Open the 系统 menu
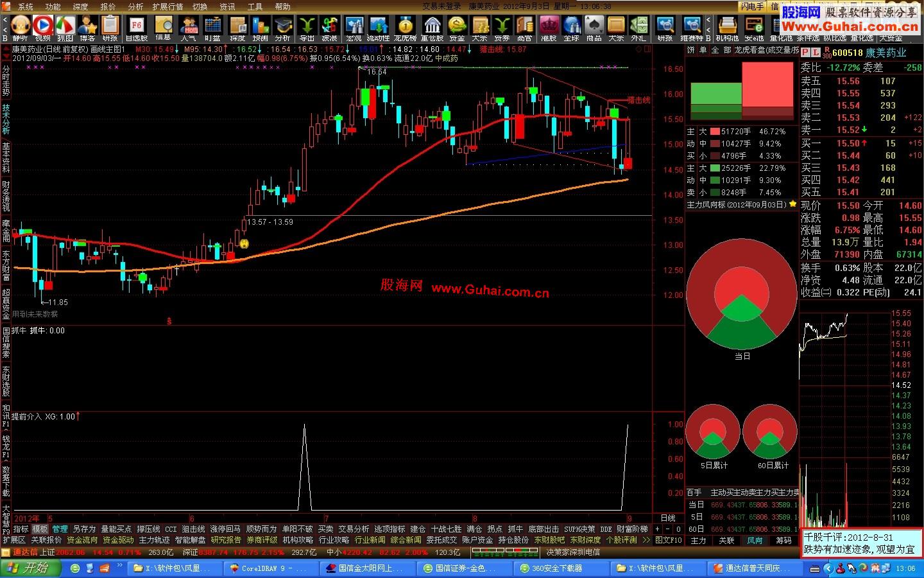 (25, 6)
